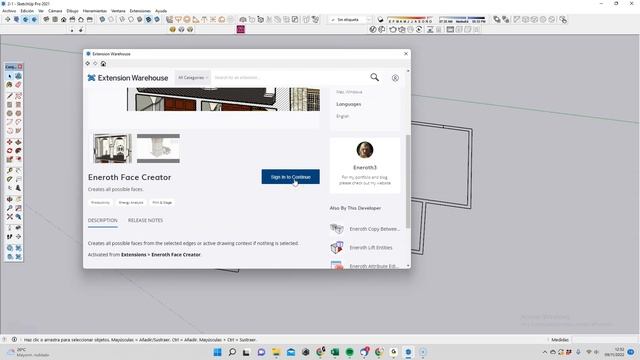The image size is (640, 360).
Task: Open the All Categories dropdown
Action: pyautogui.click(x=193, y=78)
